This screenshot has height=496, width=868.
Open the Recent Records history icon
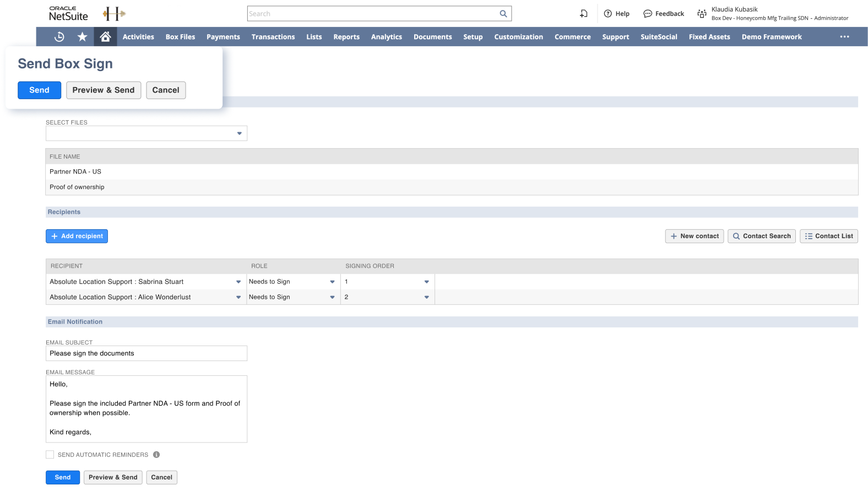[59, 37]
